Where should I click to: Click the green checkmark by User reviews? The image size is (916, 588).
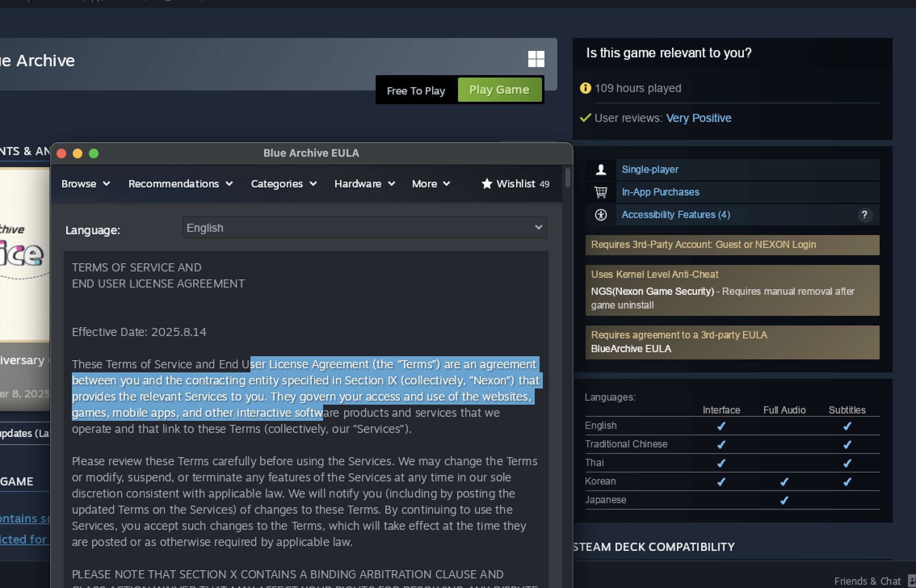point(585,118)
